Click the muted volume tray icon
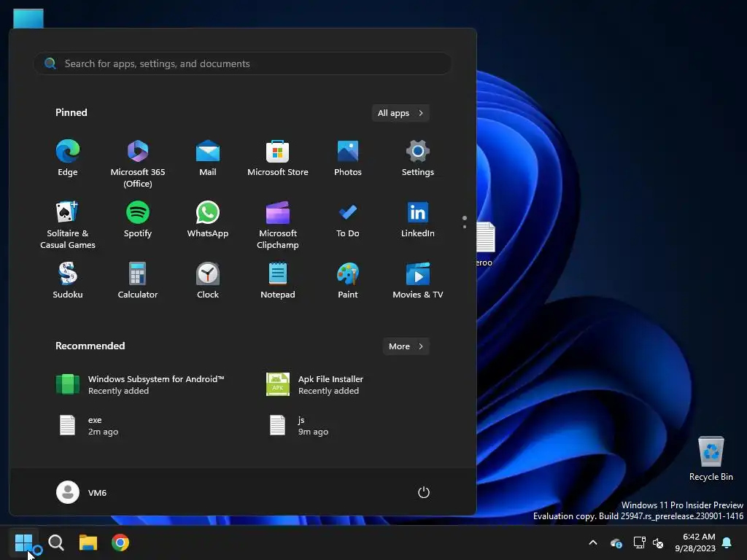 coord(658,542)
